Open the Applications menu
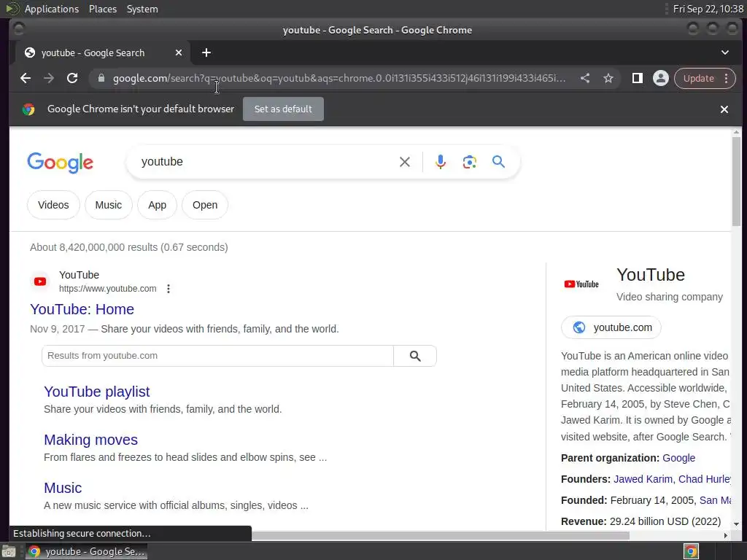 point(52,9)
